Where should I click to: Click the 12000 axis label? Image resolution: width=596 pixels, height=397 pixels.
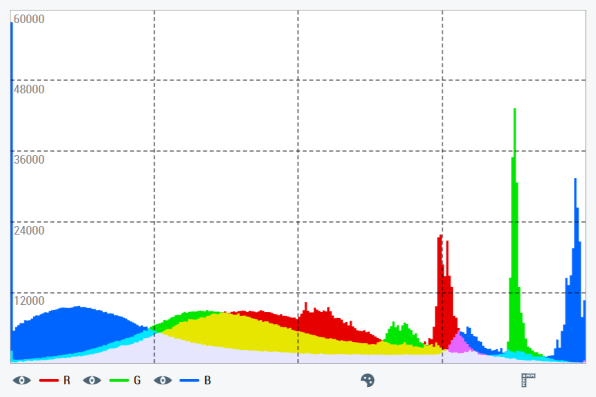pyautogui.click(x=29, y=301)
